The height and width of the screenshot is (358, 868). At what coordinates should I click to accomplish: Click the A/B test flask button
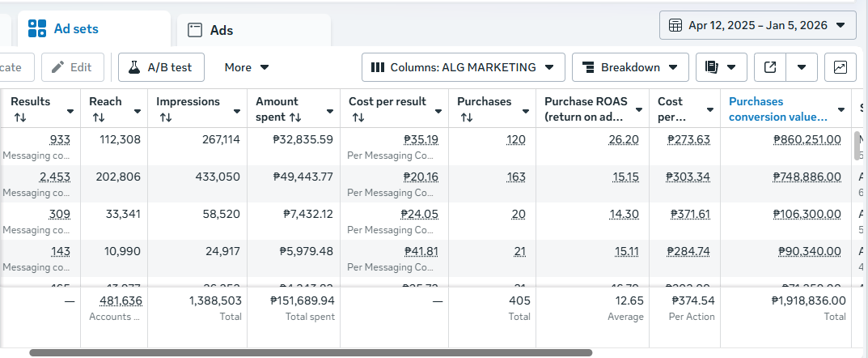pyautogui.click(x=161, y=67)
